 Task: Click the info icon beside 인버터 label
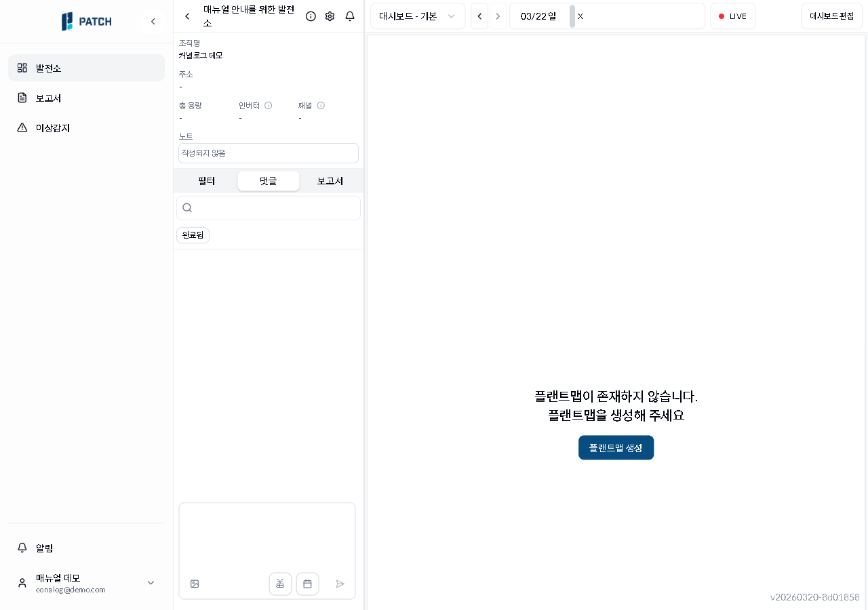point(268,106)
